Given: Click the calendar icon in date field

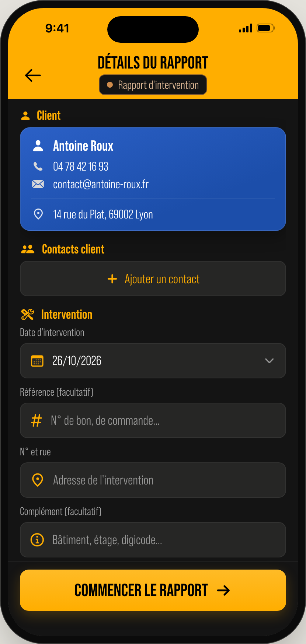Looking at the screenshot, I should point(37,361).
